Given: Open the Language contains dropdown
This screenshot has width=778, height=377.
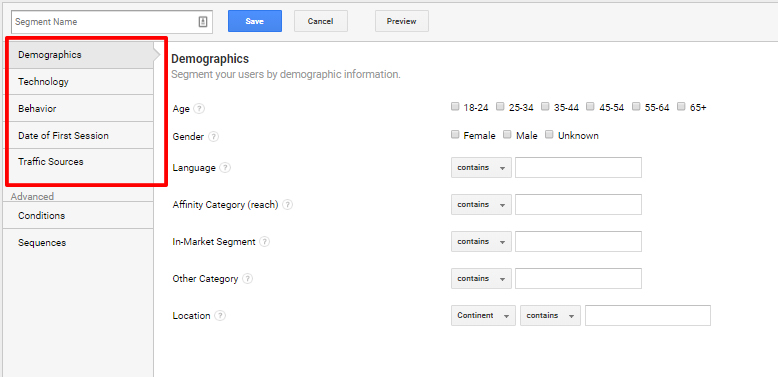Looking at the screenshot, I should pos(481,168).
